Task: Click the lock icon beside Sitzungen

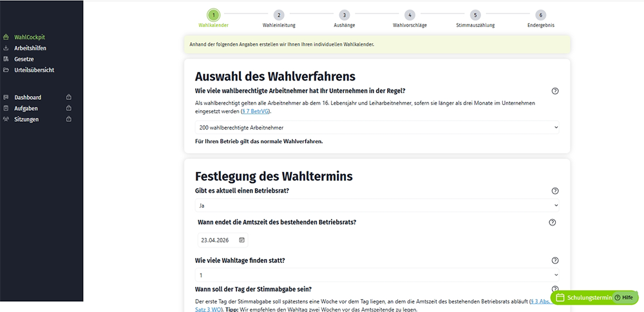Action: [69, 119]
